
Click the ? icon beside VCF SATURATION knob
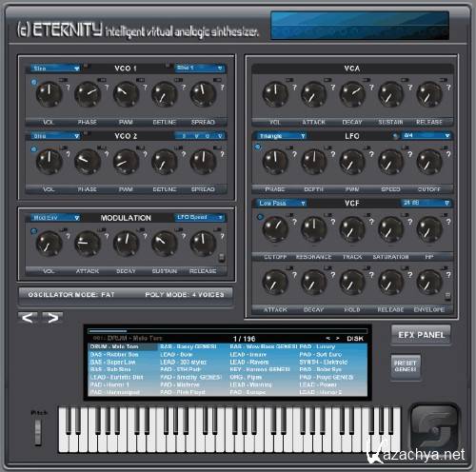[410, 222]
